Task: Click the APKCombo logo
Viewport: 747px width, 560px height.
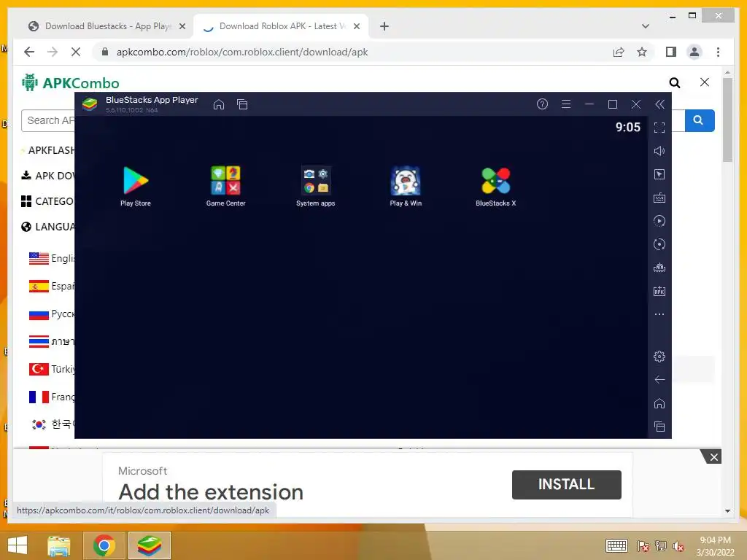Action: 71,82
